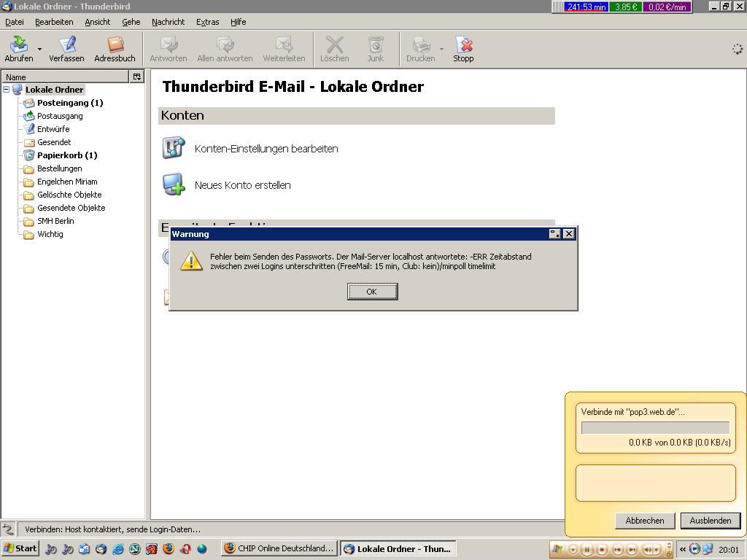Click Verfassen to compose a message

pos(66,49)
